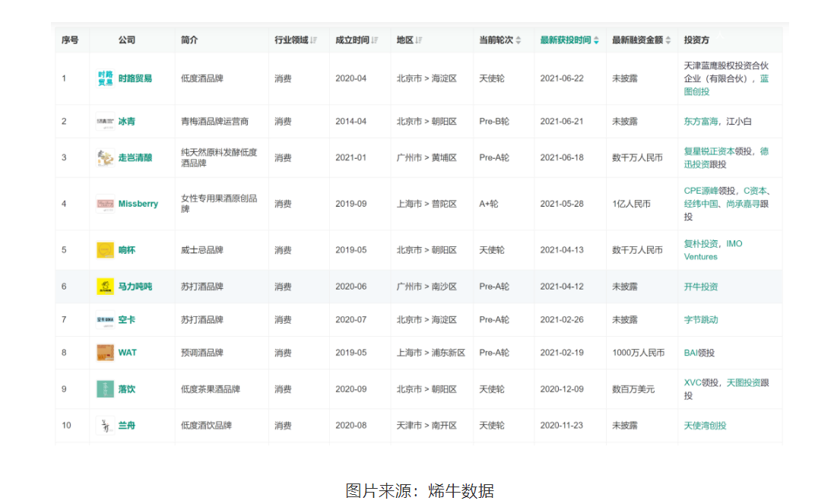
Task: Click the Missberry logo thumbnail
Action: pyautogui.click(x=105, y=204)
